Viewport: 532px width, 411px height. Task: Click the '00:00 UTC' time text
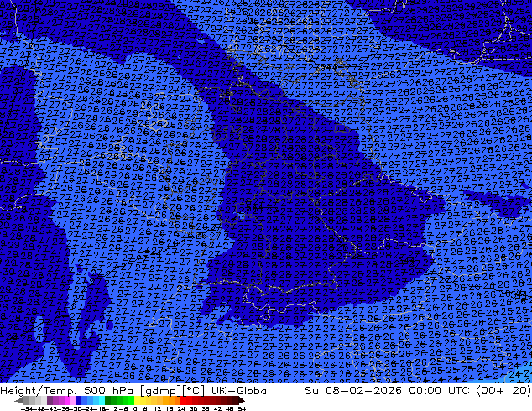[439, 391]
